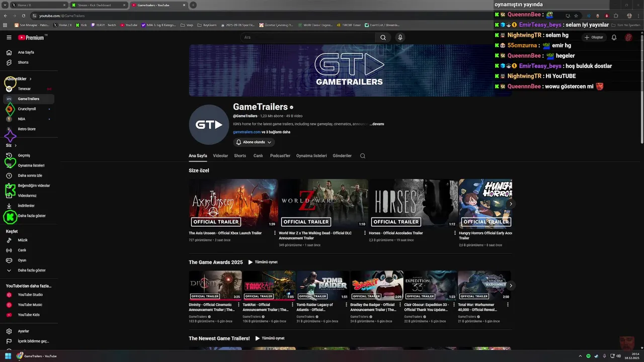Open action menu for Horses Accolades video
This screenshot has height=362, width=644.
[x=455, y=233]
